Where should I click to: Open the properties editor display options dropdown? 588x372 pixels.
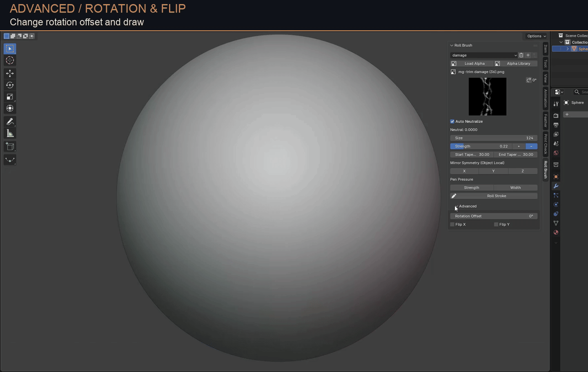(x=559, y=92)
